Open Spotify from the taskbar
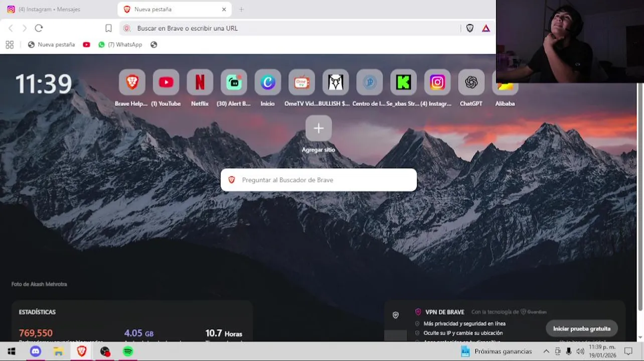644x361 pixels. click(128, 351)
